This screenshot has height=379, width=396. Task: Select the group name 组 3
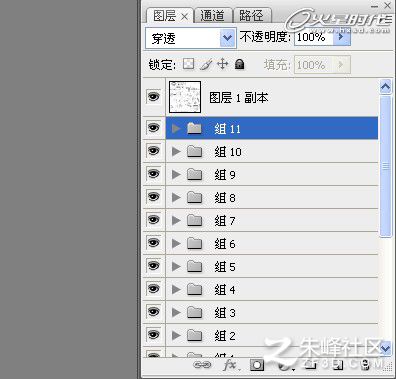[x=225, y=313]
